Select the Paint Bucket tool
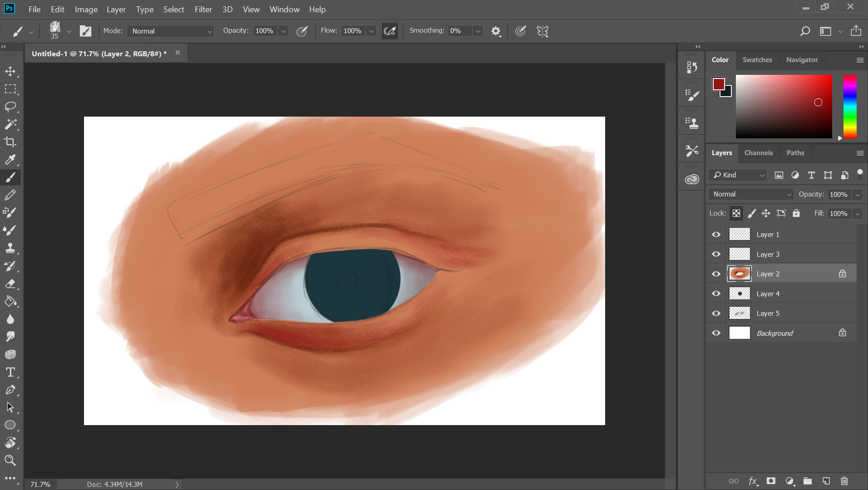The width and height of the screenshot is (868, 490). coord(10,301)
